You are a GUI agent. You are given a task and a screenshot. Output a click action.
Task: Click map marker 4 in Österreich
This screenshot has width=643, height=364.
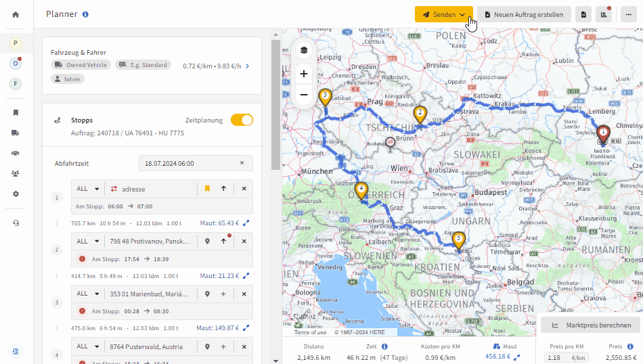(361, 191)
